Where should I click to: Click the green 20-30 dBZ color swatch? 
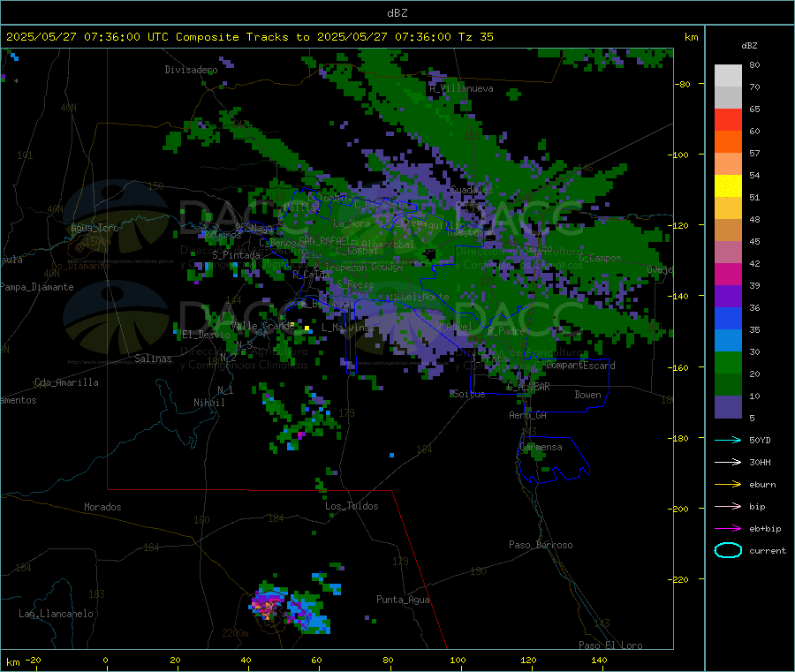click(728, 362)
